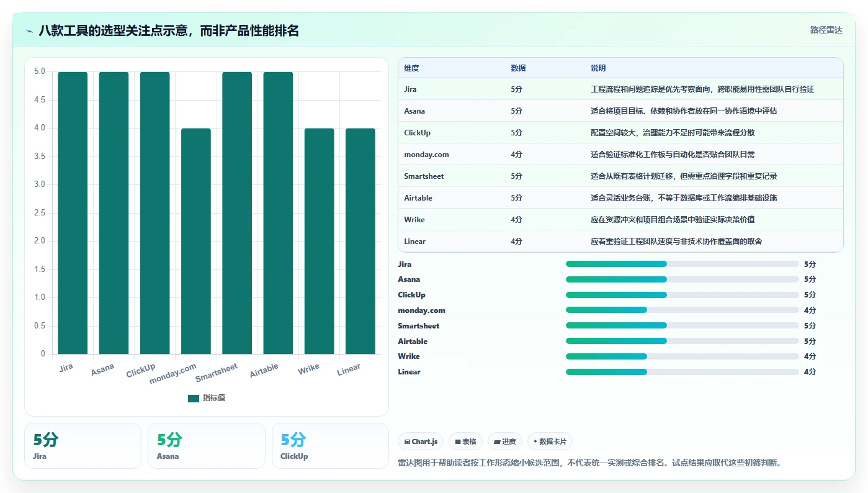Click the Smartsheet progress bar
This screenshot has width=868, height=493.
pos(682,326)
